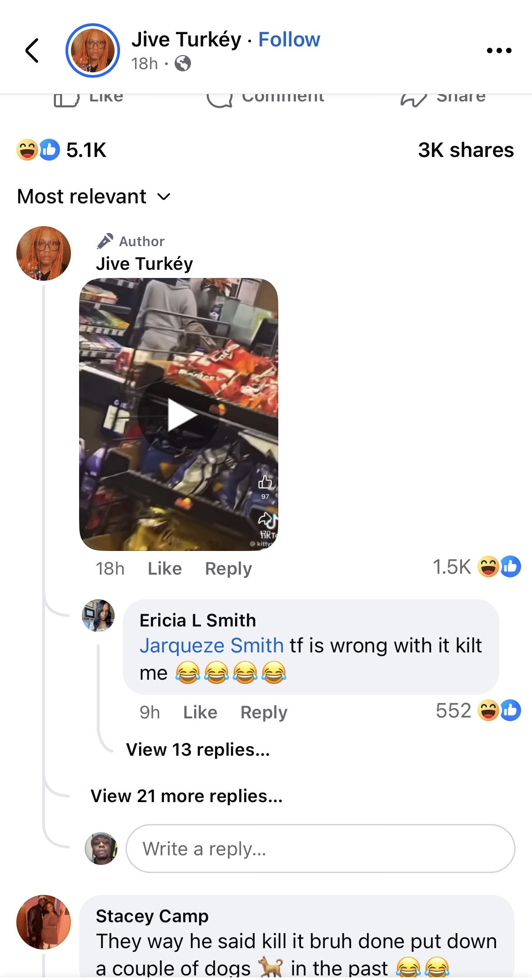This screenshot has width=532, height=980.
Task: Focus the Write a reply field
Action: point(321,849)
